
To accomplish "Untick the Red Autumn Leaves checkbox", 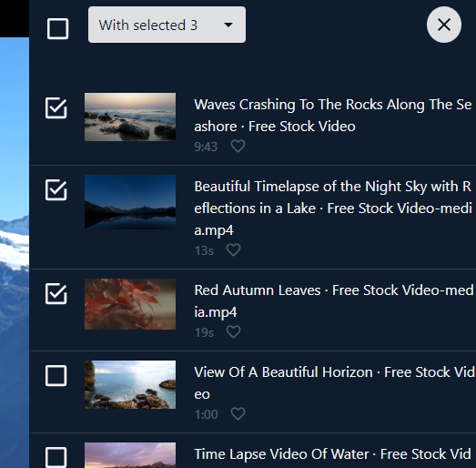I will 56,294.
